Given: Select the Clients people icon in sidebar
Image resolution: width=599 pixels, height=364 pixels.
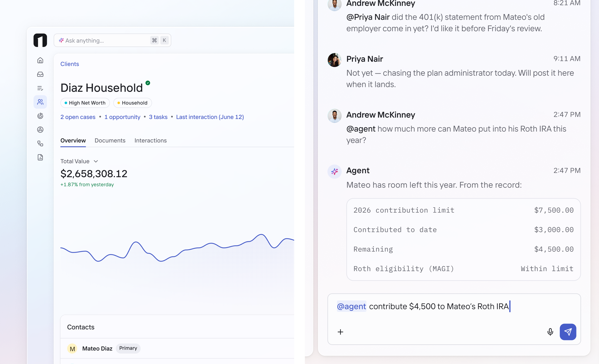Looking at the screenshot, I should pyautogui.click(x=40, y=102).
